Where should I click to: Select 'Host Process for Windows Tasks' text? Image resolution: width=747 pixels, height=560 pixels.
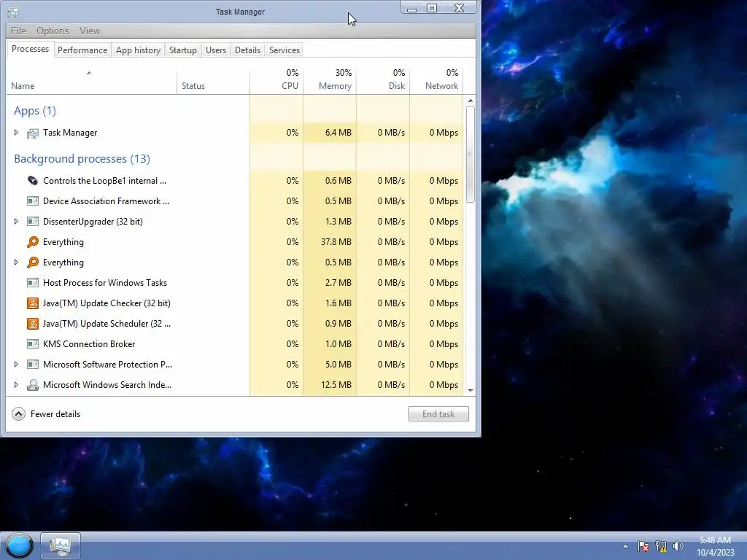click(105, 283)
